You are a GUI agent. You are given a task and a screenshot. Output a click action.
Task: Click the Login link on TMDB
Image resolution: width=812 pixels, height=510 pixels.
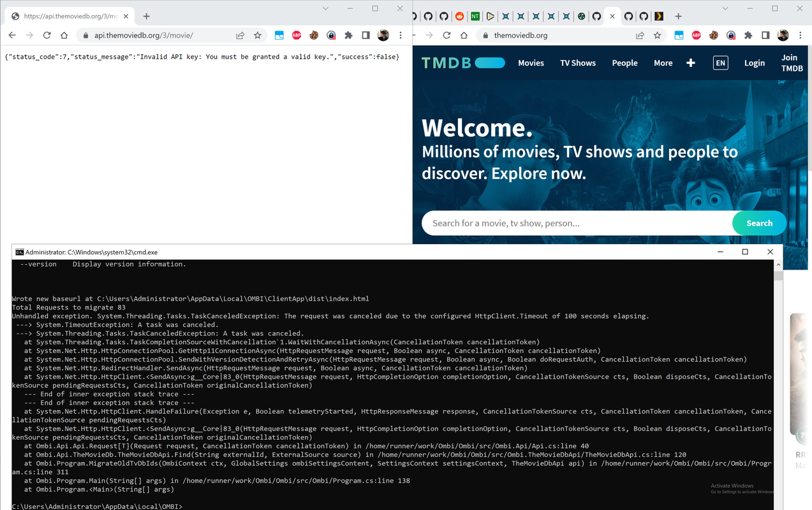pyautogui.click(x=755, y=63)
